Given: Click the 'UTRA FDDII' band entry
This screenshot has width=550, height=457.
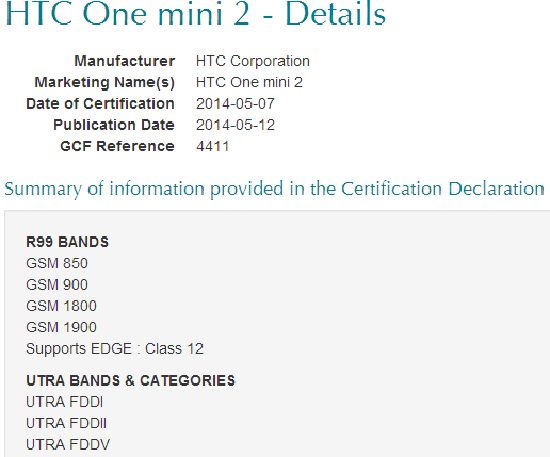Looking at the screenshot, I should (66, 423).
